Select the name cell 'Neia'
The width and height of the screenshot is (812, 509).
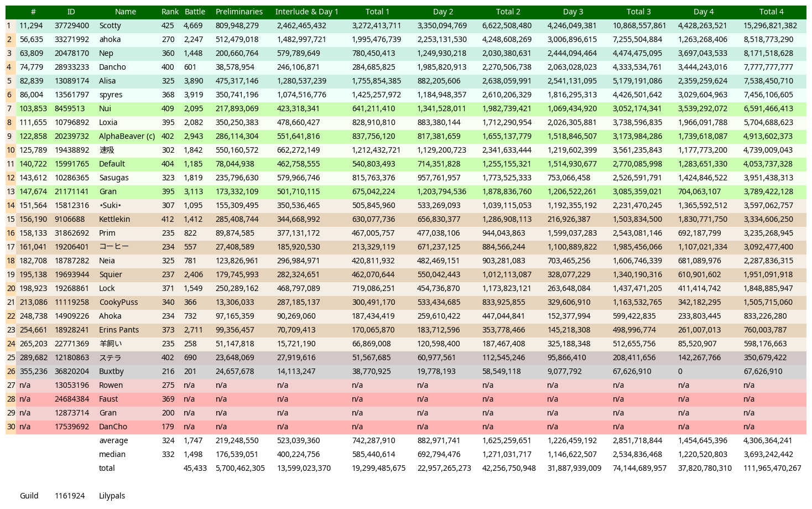[x=107, y=261]
